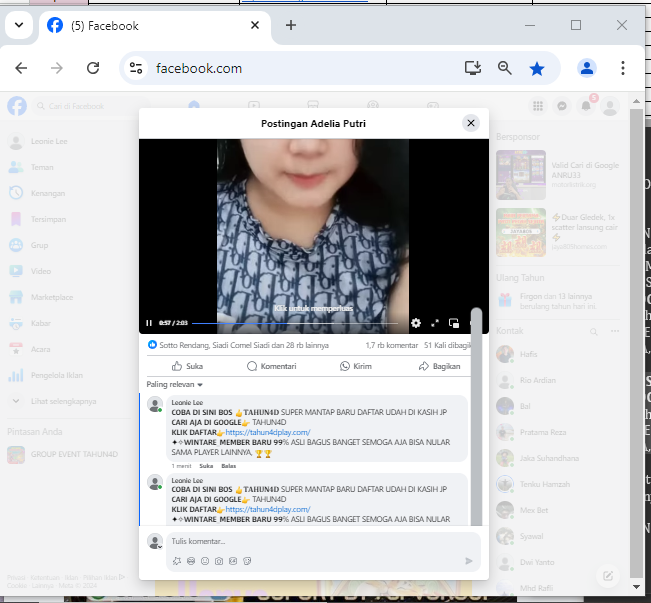The height and width of the screenshot is (603, 651).
Task: Open emoji picker in comment box
Action: pyautogui.click(x=205, y=561)
